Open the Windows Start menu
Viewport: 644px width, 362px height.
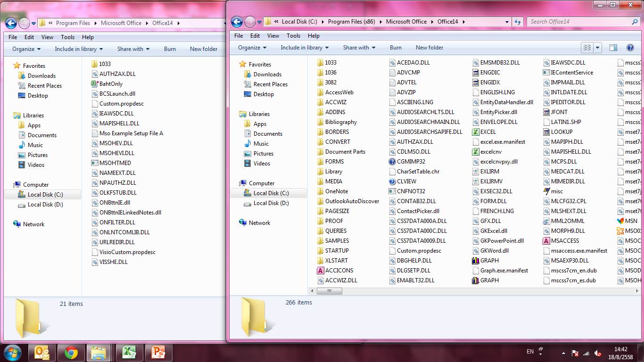(12, 353)
